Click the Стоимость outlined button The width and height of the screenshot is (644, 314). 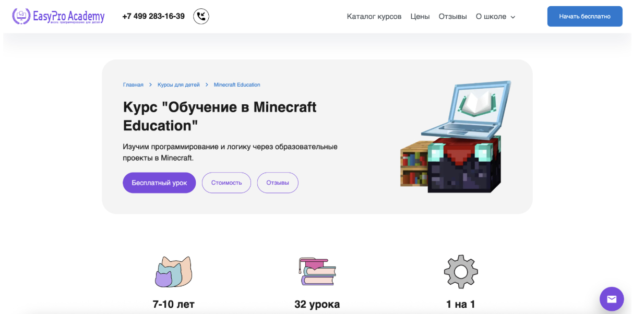coord(226,183)
